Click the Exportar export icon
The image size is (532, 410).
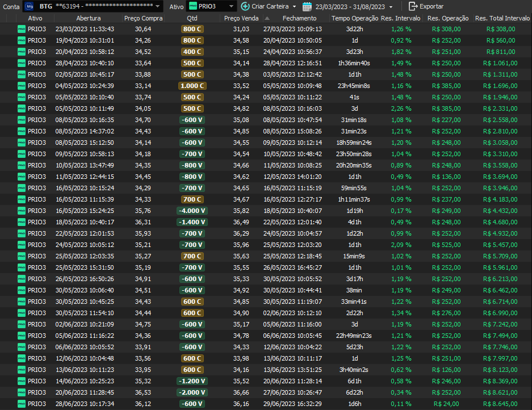click(x=413, y=6)
